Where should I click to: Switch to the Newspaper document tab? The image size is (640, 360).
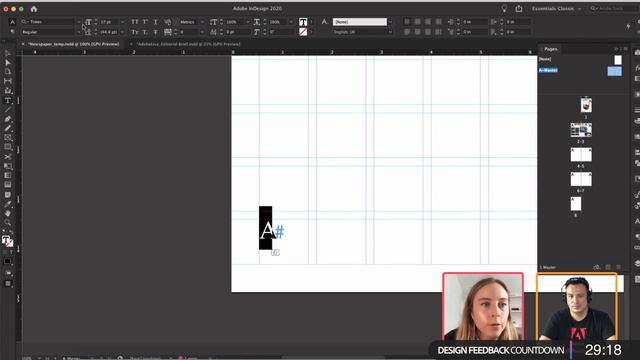[74, 44]
